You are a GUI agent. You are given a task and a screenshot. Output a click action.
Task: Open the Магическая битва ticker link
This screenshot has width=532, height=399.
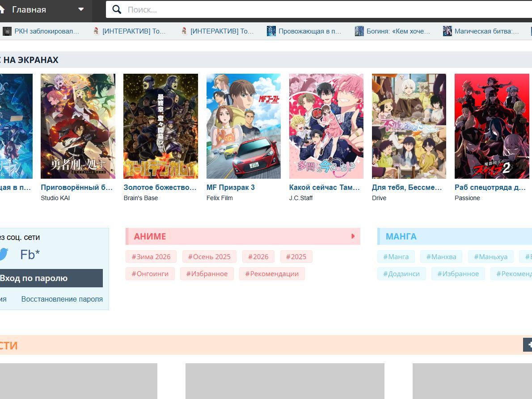point(487,31)
